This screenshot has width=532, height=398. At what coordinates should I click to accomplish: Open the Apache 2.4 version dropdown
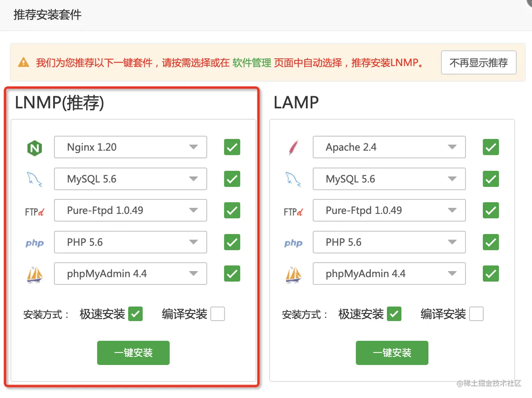pyautogui.click(x=389, y=147)
